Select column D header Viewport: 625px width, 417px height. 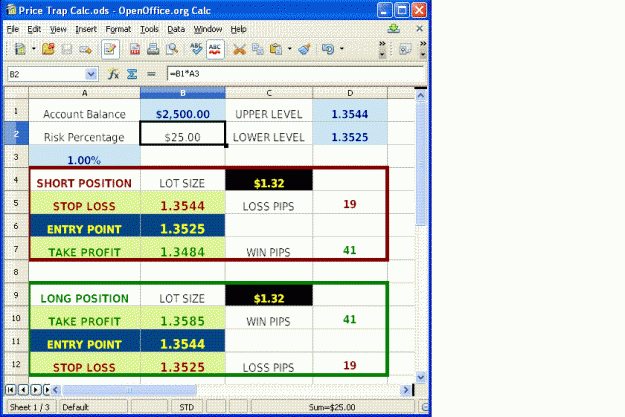coord(350,93)
